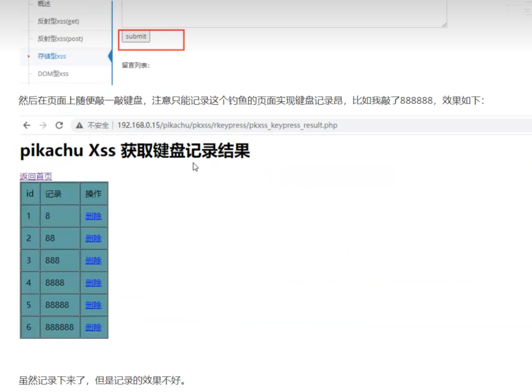Click inside the message textarea
This screenshot has height=392, width=532.
tap(284, 14)
